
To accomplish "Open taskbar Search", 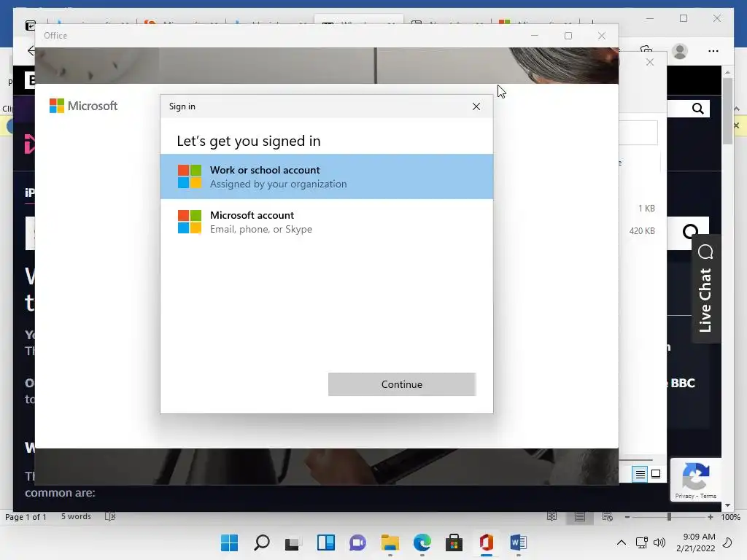I will point(262,542).
